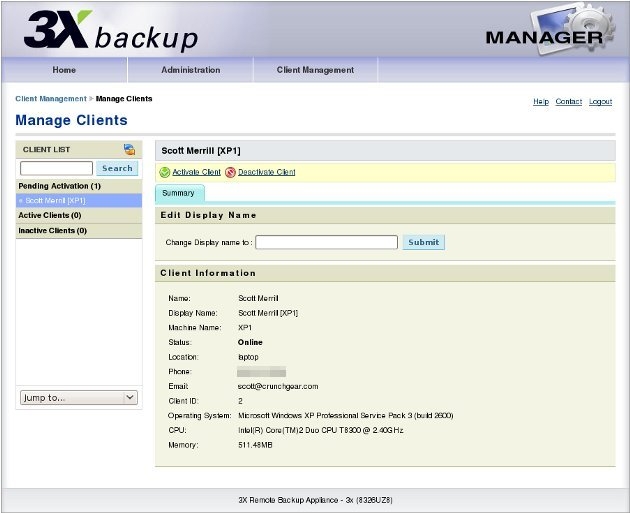
Task: Open the Contact link
Action: point(569,101)
